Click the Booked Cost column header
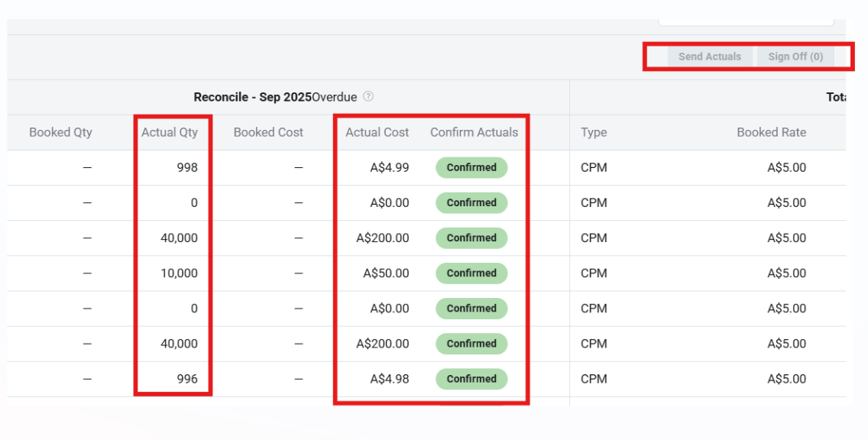Viewport: 868px width, 440px height. [x=268, y=132]
